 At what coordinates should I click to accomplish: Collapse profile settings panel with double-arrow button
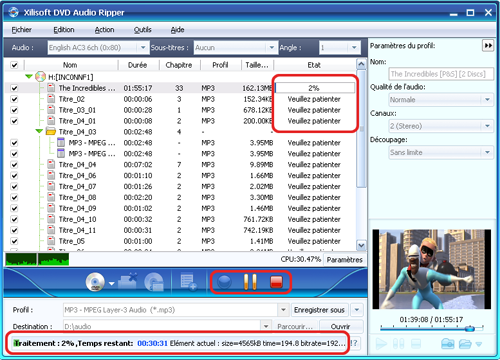(488, 46)
